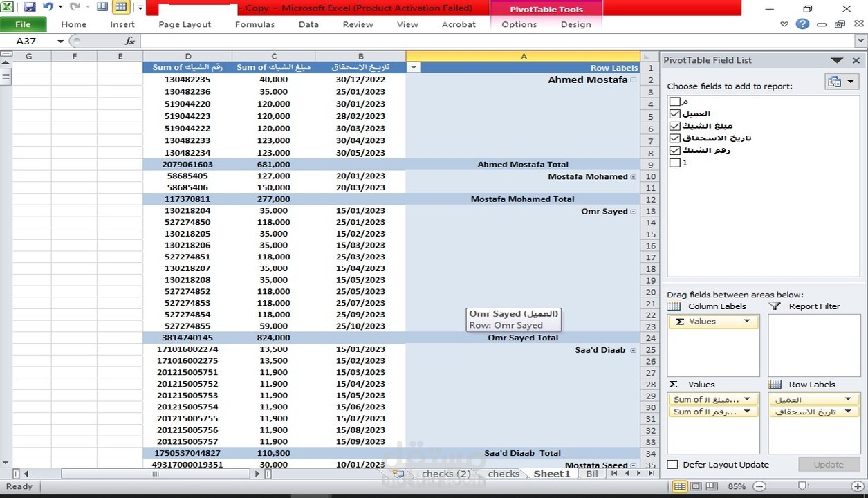Image resolution: width=868 pixels, height=498 pixels.
Task: Collapse the Mostafa Saeed group
Action: (x=634, y=465)
